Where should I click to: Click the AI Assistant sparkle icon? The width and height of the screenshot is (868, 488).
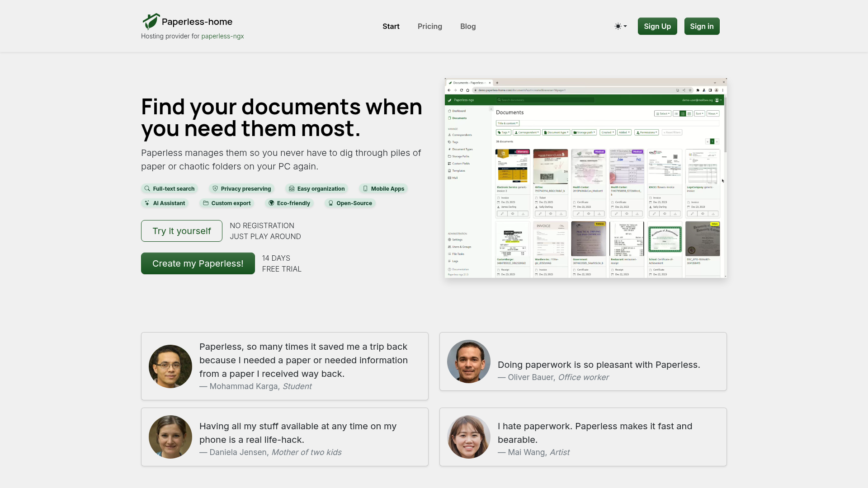click(147, 203)
